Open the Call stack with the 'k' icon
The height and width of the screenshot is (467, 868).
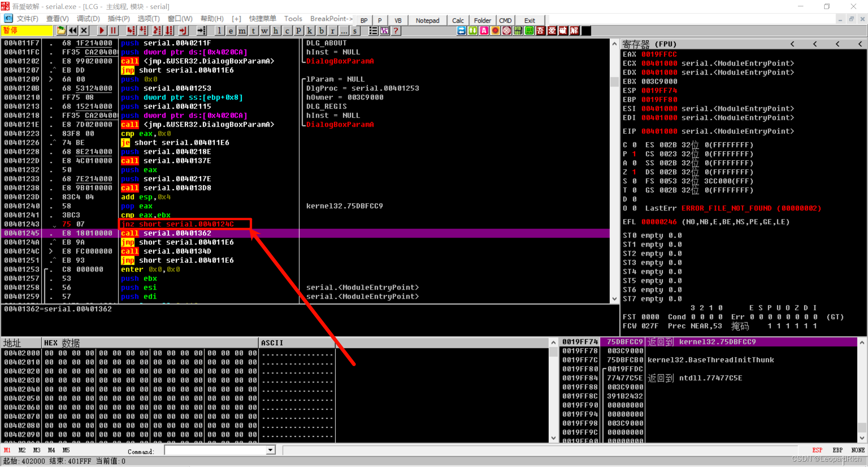(309, 30)
